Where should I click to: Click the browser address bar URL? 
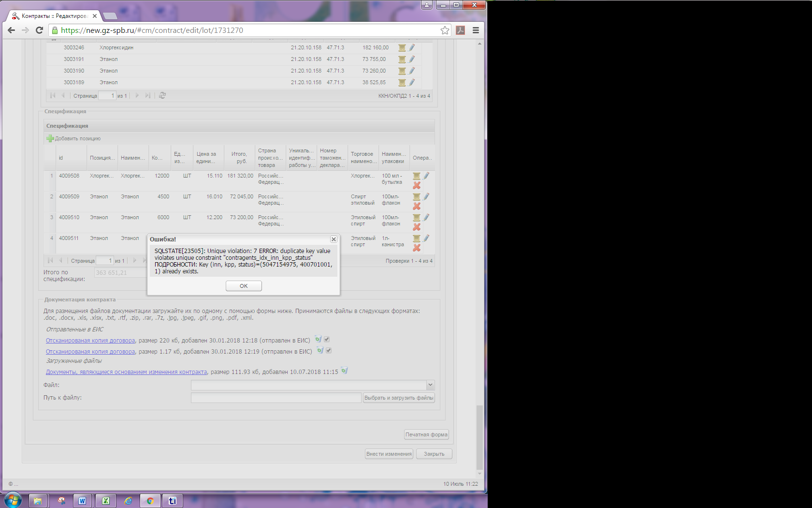click(x=152, y=30)
